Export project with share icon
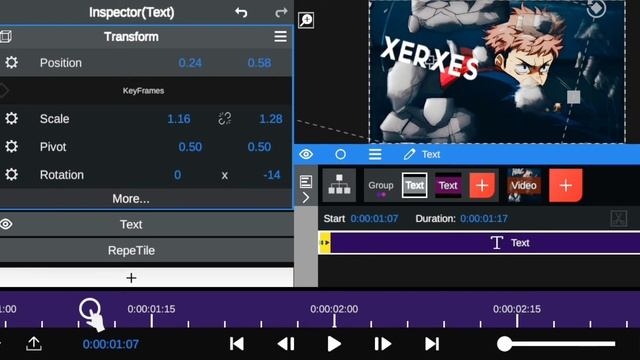The image size is (640, 360). coord(34,344)
